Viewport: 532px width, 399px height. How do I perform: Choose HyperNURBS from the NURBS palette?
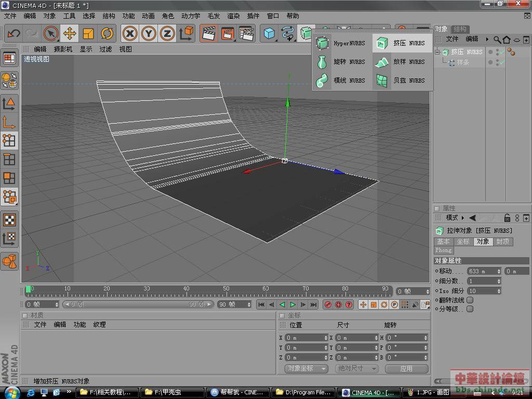point(341,43)
